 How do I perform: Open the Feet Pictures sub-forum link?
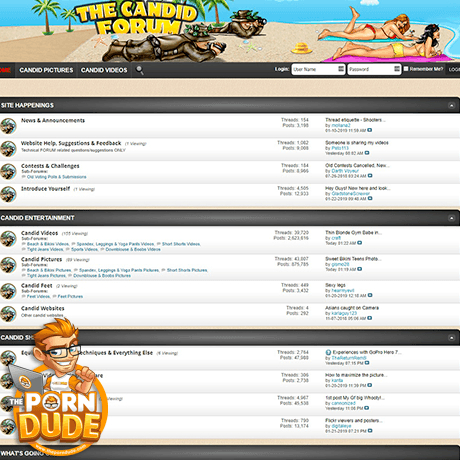pyautogui.click(x=70, y=296)
